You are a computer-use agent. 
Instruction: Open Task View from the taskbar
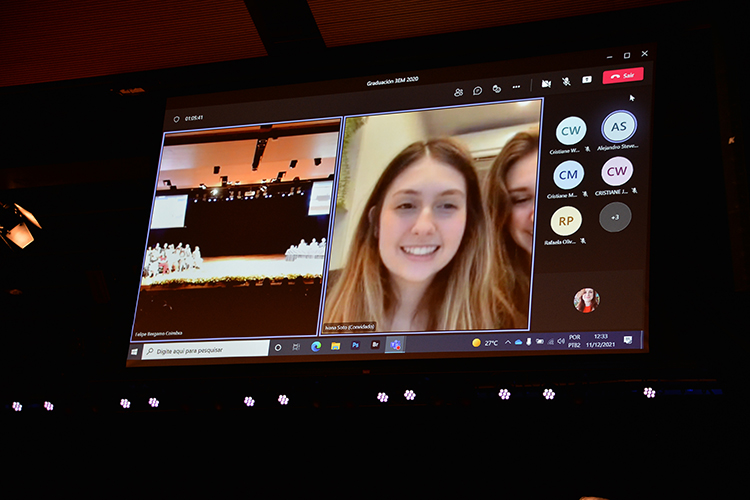click(x=296, y=347)
